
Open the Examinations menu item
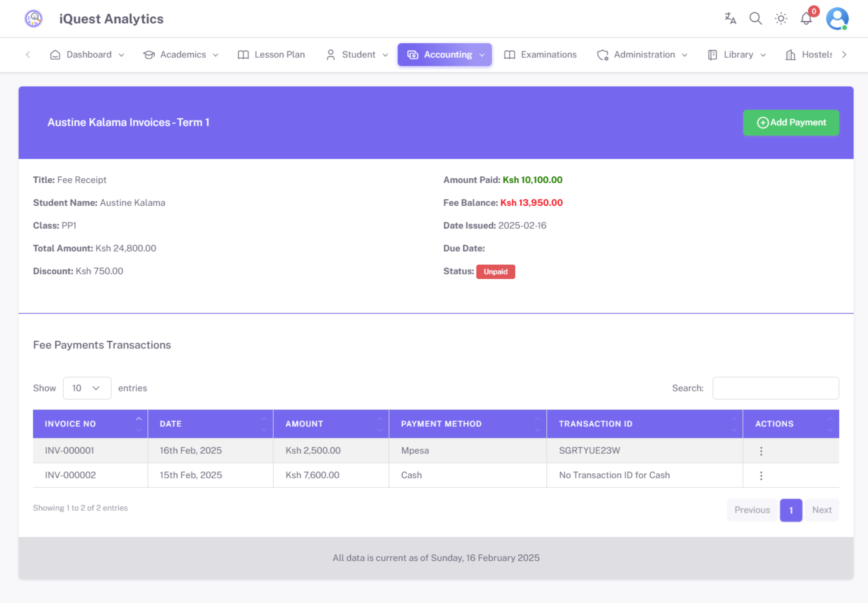[541, 55]
